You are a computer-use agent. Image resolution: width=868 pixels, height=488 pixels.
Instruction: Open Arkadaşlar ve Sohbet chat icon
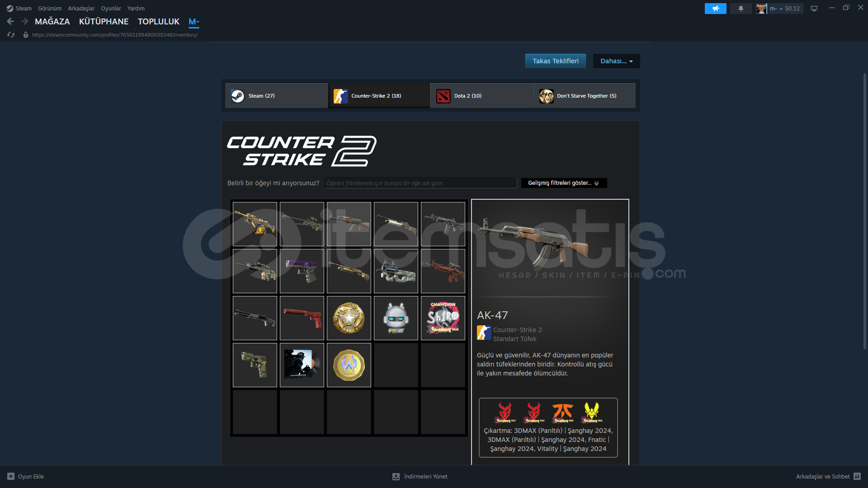pyautogui.click(x=857, y=476)
